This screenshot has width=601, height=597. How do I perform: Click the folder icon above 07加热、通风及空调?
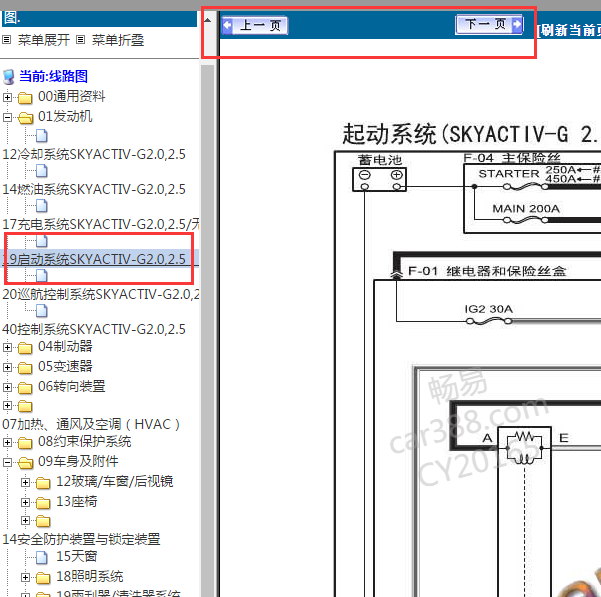coord(25,406)
